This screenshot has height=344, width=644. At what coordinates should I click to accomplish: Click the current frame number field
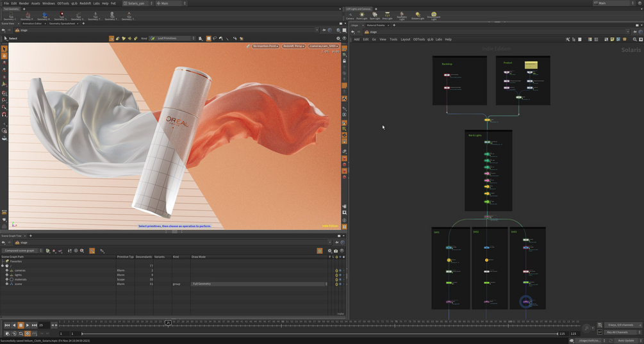(x=44, y=325)
